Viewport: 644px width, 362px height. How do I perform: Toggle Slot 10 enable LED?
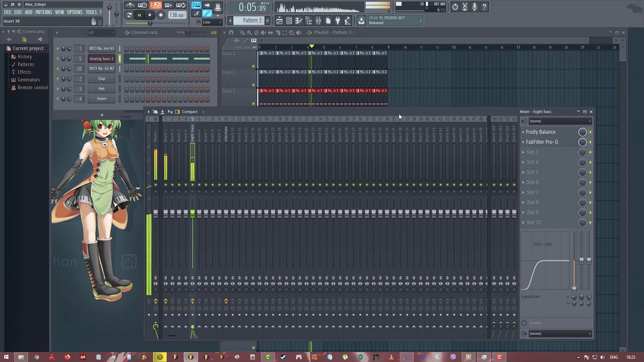coord(590,223)
